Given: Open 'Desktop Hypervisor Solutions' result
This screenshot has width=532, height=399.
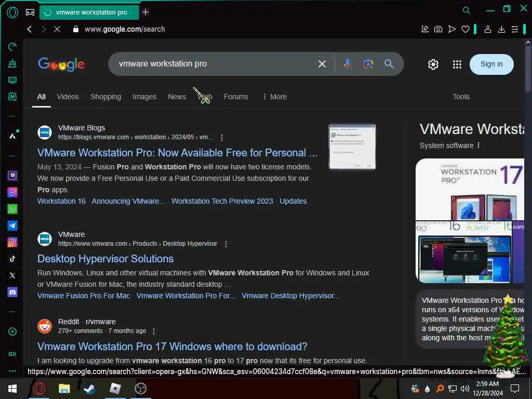Looking at the screenshot, I should click(x=105, y=259).
